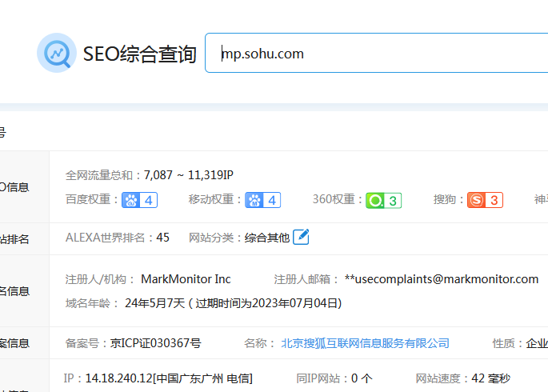
Task: Click ALEXA world rank value 45
Action: point(163,238)
